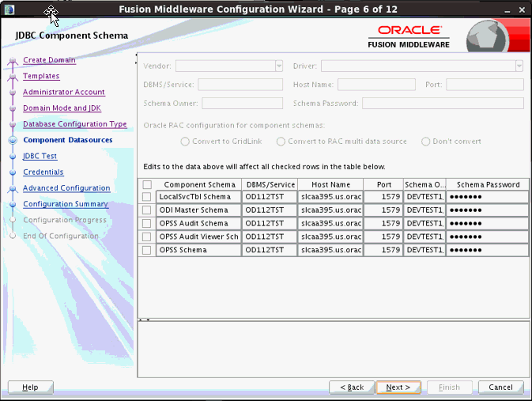Go to Templates step

(41, 76)
